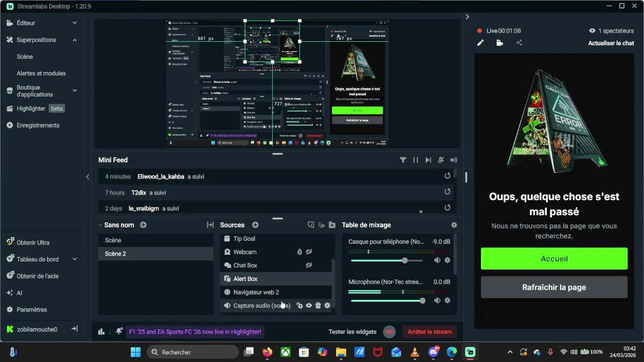Collapse the chat panel with the arrow
The width and height of the screenshot is (644, 362).
tap(467, 17)
